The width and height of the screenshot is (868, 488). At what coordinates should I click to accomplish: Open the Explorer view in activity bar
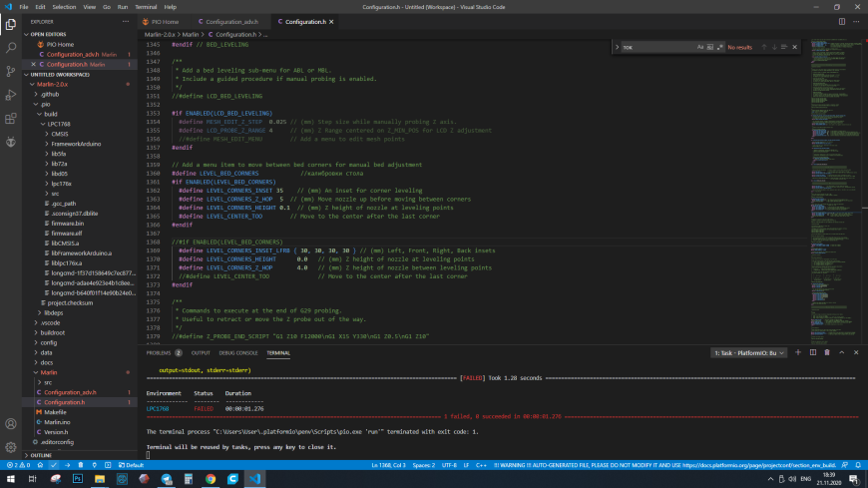pyautogui.click(x=11, y=24)
